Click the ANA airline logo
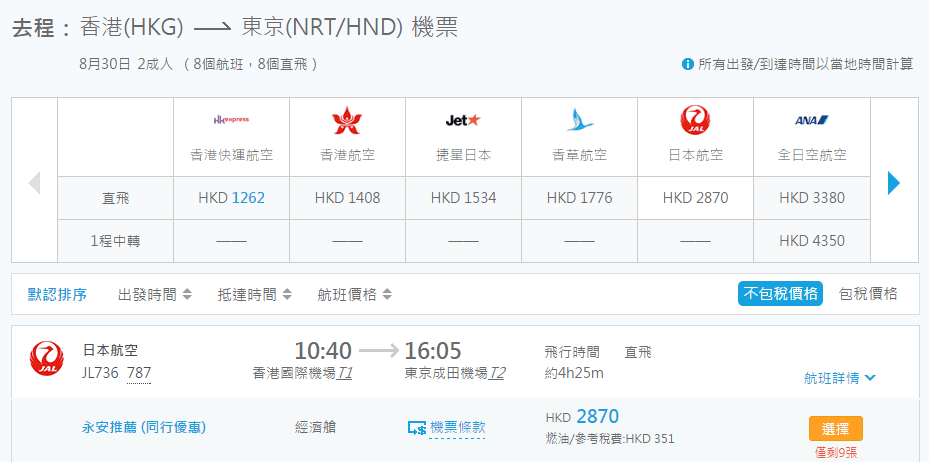 point(811,120)
